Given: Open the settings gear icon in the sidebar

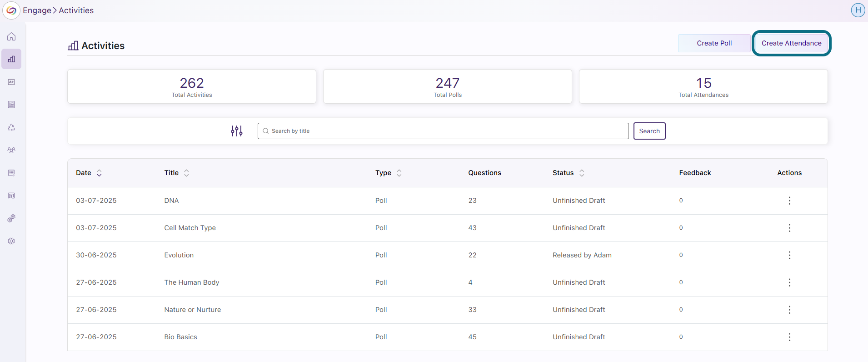Looking at the screenshot, I should click(11, 241).
